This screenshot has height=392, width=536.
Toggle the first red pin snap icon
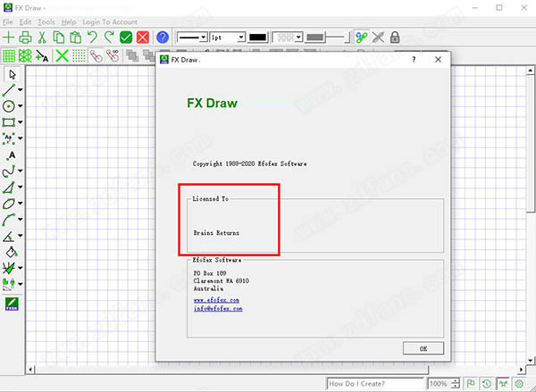[96, 55]
